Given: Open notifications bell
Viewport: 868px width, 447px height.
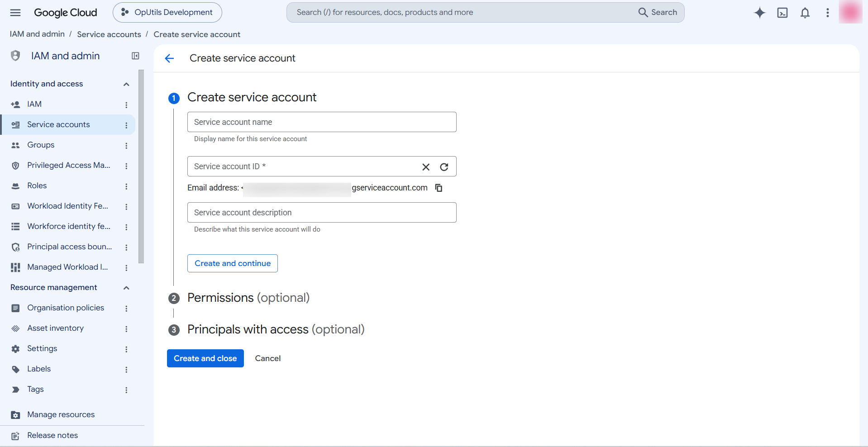Looking at the screenshot, I should [805, 13].
